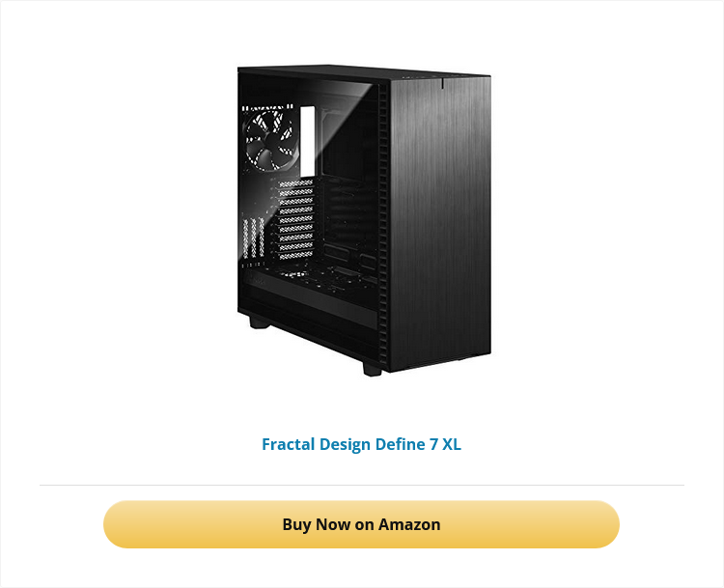Click the word "Amazon" on the yellow button
Viewport: 724px width, 588px height.
click(409, 524)
